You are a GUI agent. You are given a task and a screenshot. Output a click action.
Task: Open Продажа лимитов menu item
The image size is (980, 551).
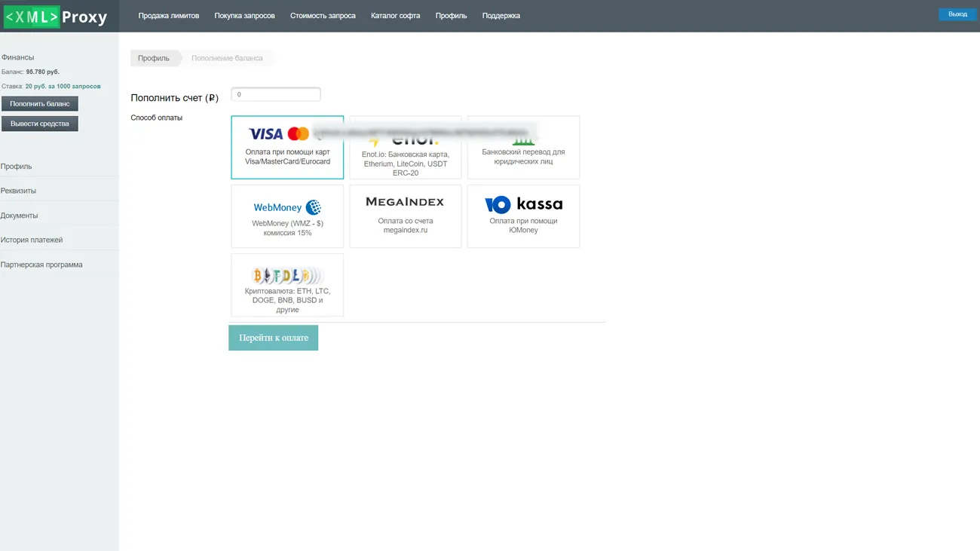(168, 16)
